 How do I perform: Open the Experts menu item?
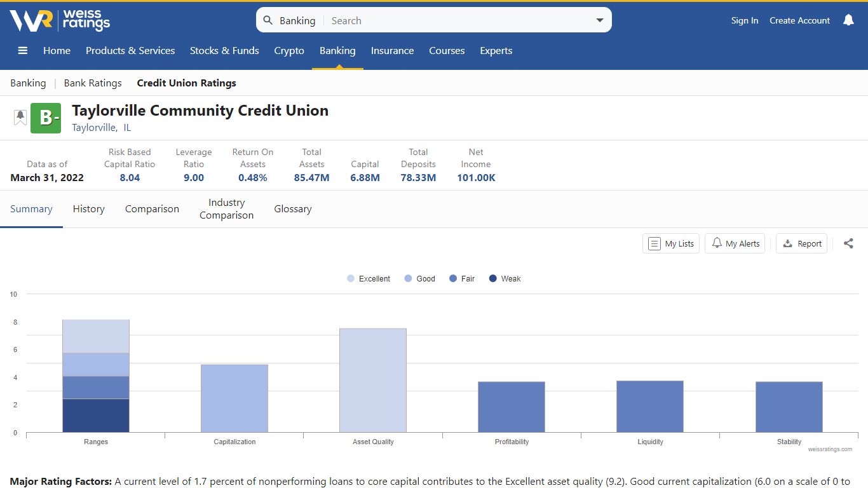496,51
